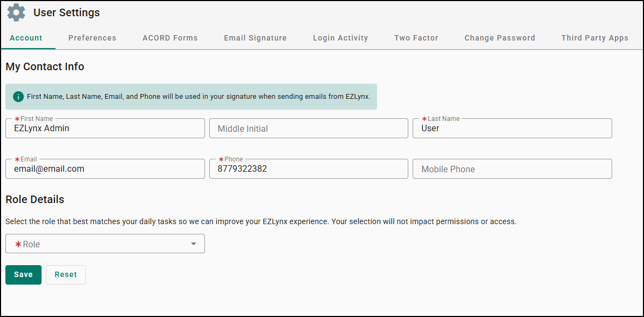The image size is (644, 317).
Task: Click the Phone number field
Action: pyautogui.click(x=309, y=168)
